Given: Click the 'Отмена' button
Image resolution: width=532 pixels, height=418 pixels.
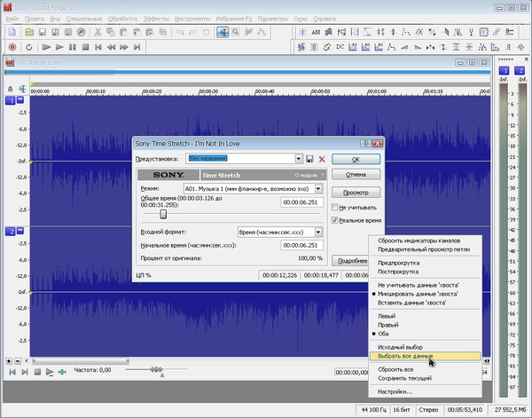Looking at the screenshot, I should click(x=356, y=175).
